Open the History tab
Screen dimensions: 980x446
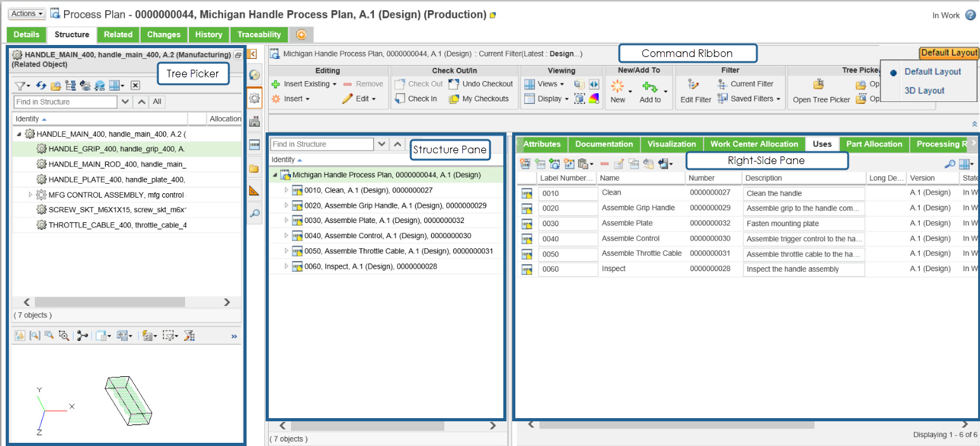(209, 34)
